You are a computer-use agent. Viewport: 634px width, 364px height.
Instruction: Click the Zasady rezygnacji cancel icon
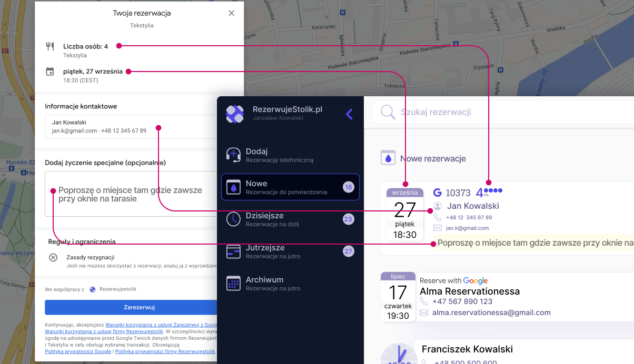53,258
